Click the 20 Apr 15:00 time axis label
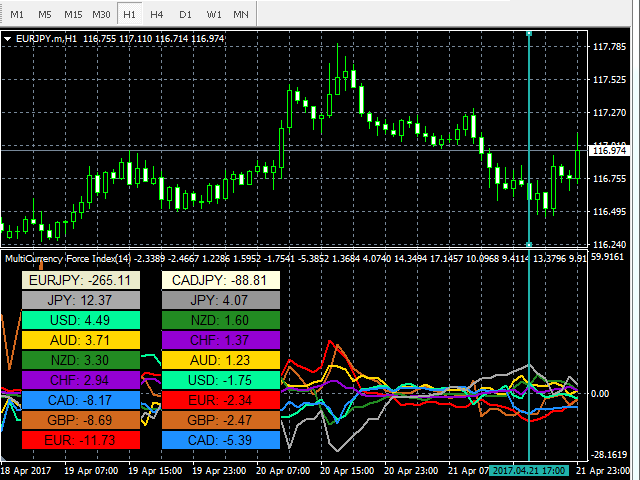 click(x=347, y=471)
